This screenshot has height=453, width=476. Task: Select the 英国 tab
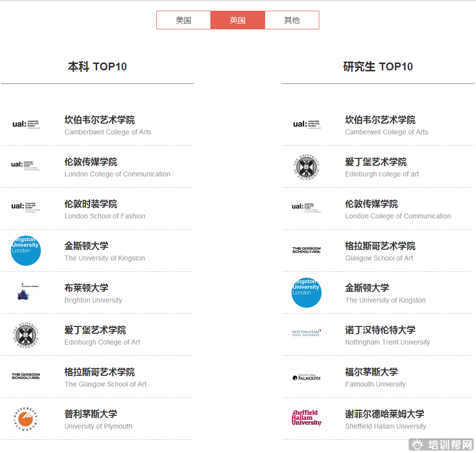pyautogui.click(x=238, y=21)
